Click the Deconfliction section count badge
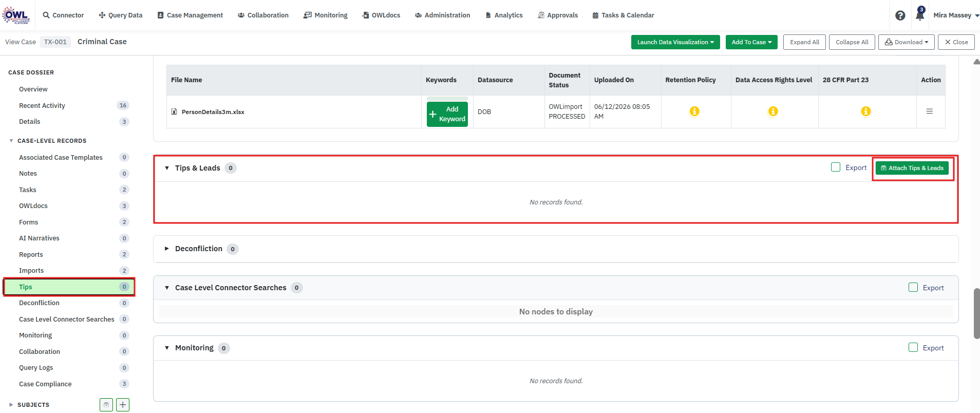980x413 pixels. click(x=233, y=249)
